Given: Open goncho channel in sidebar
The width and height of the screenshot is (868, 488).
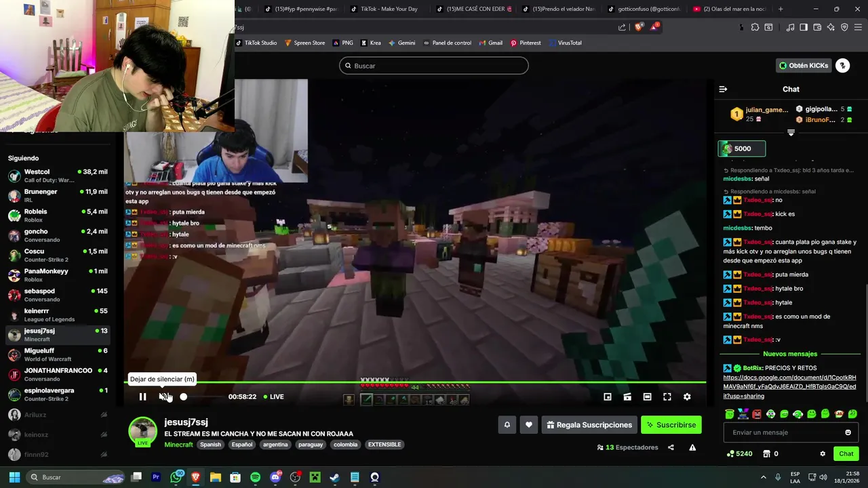Looking at the screenshot, I should [x=58, y=235].
